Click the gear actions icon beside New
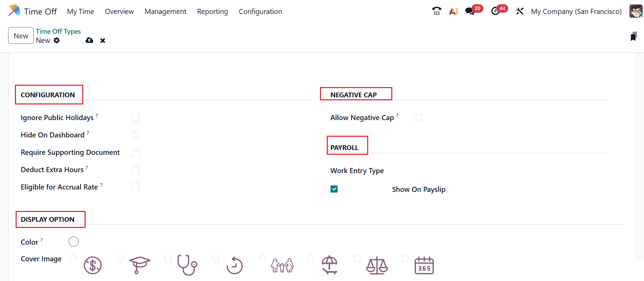 click(57, 40)
